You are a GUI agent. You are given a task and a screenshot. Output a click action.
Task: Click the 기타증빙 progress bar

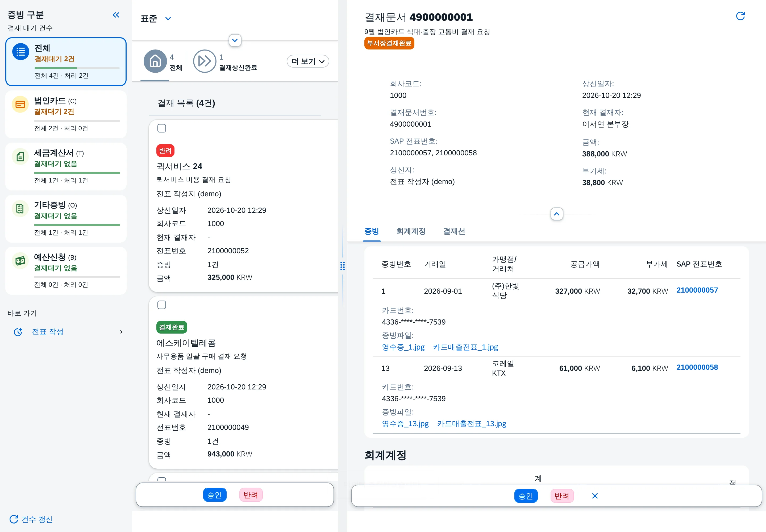pos(77,225)
